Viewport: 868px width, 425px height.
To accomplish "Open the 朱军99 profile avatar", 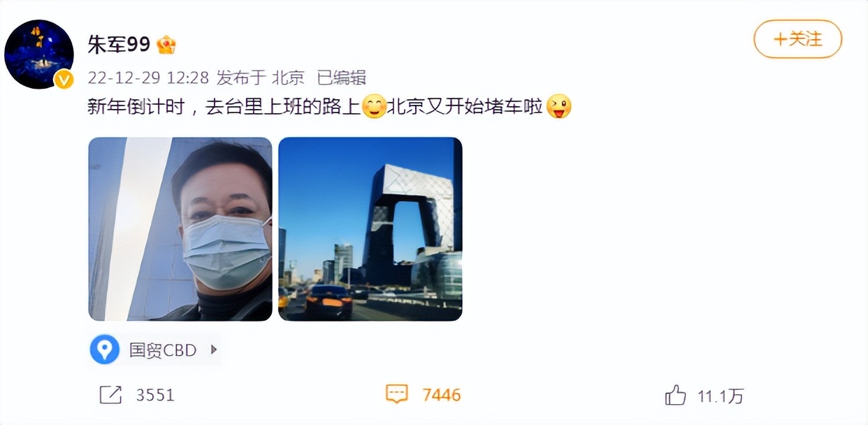I will pos(39,54).
